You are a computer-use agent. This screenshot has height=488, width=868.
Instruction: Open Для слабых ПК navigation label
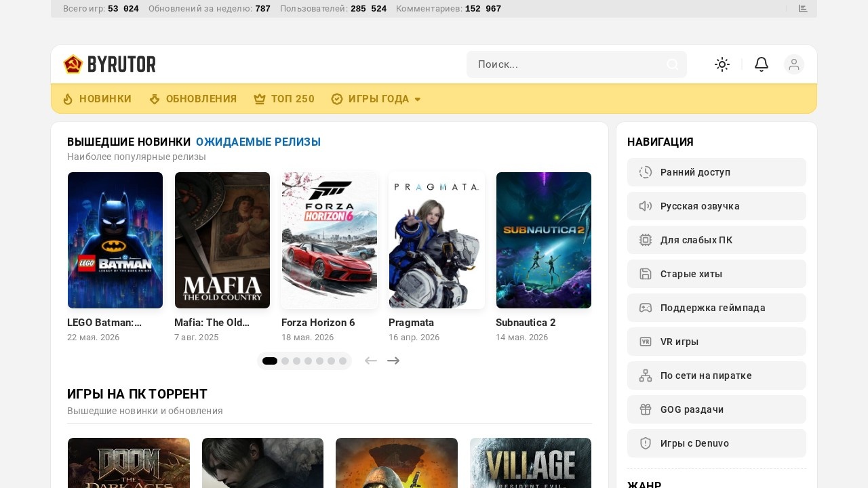click(x=696, y=240)
